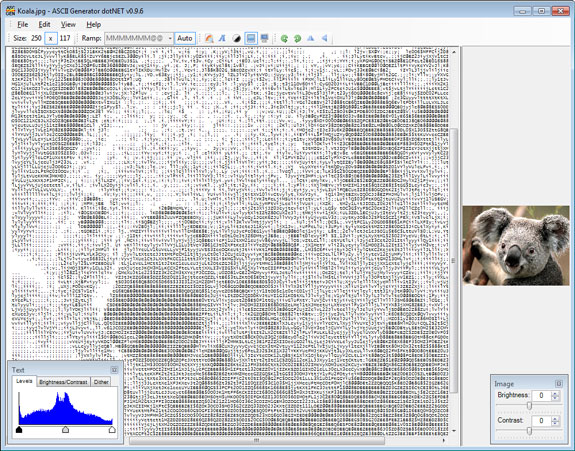Open the View menu

point(68,25)
